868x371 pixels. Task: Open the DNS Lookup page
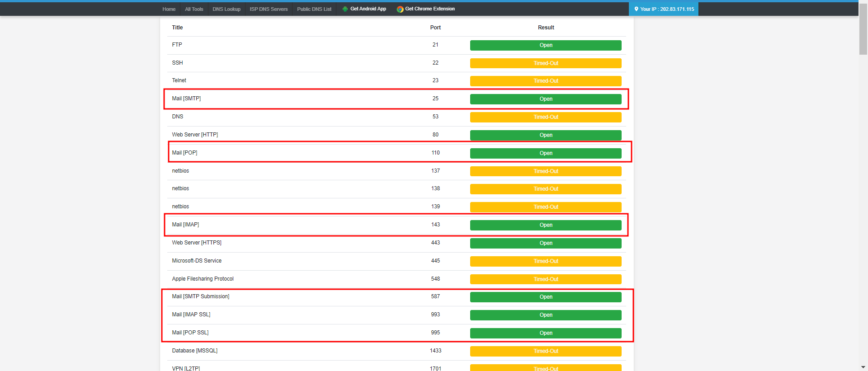pyautogui.click(x=226, y=9)
